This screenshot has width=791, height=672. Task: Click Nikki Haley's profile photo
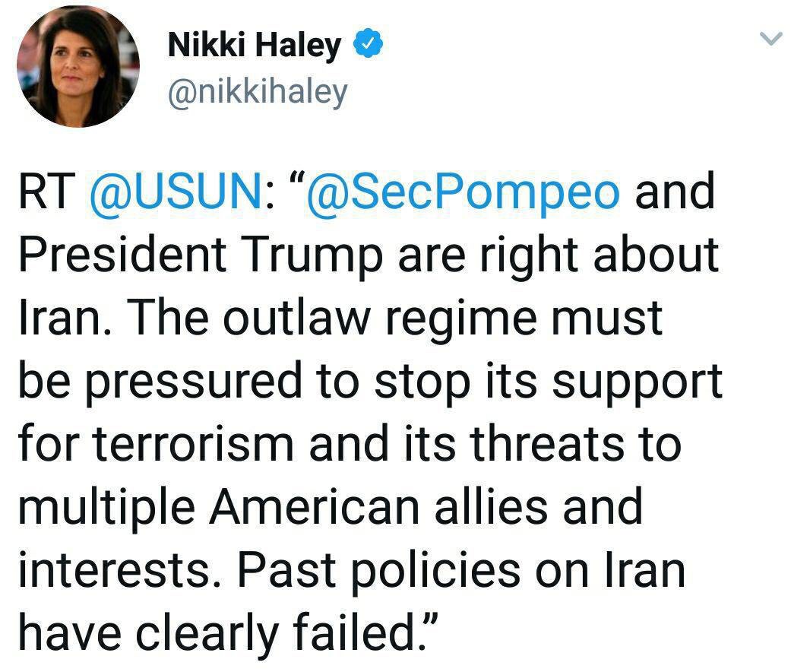(x=78, y=65)
